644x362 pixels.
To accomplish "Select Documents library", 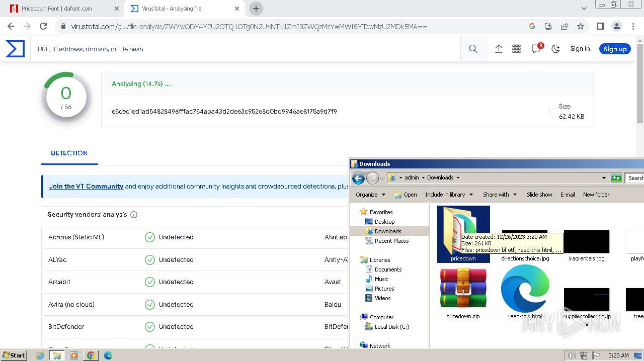I will point(388,269).
